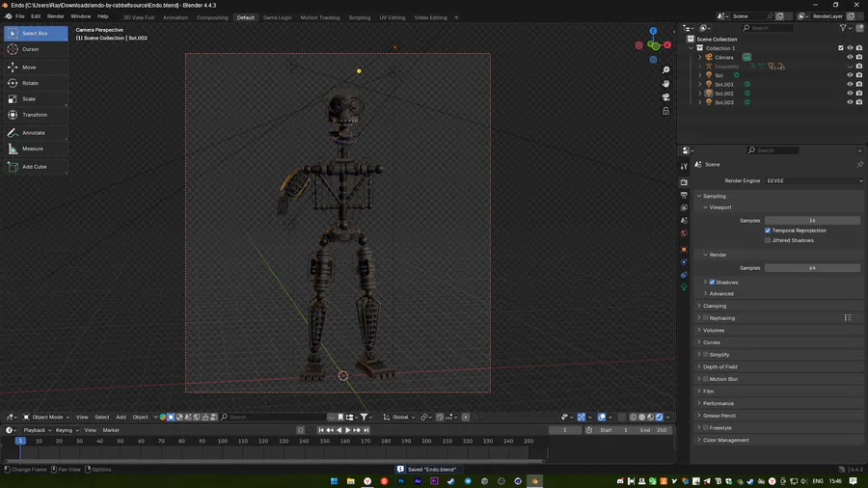This screenshot has width=868, height=488.
Task: Open the Tool properties tab
Action: coord(684,166)
